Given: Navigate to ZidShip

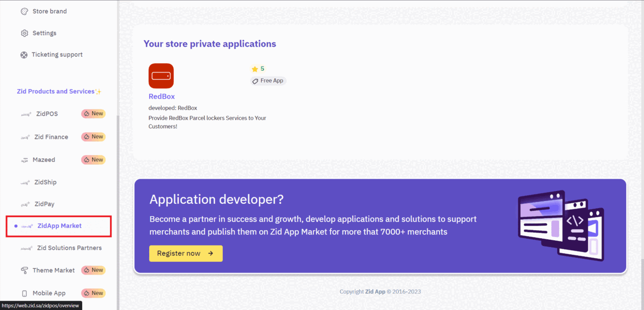Looking at the screenshot, I should 46,182.
